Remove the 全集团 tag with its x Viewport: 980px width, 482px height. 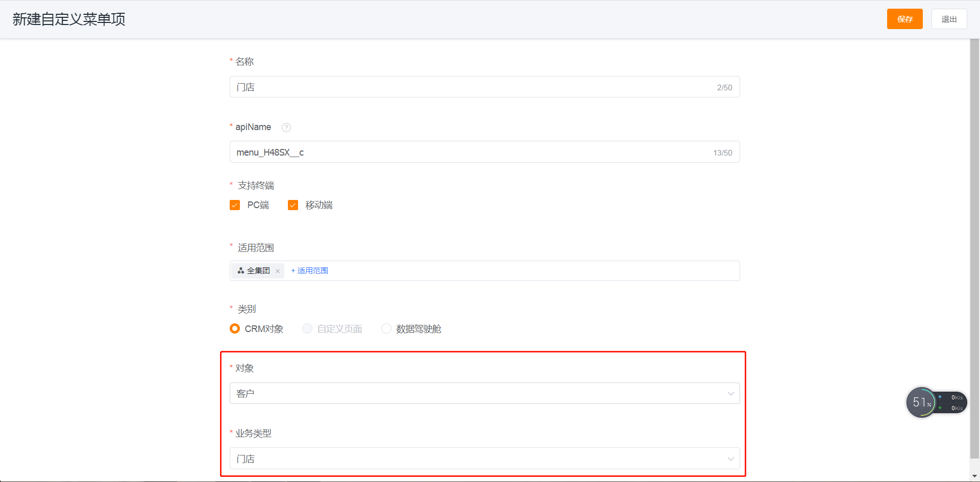coord(278,271)
